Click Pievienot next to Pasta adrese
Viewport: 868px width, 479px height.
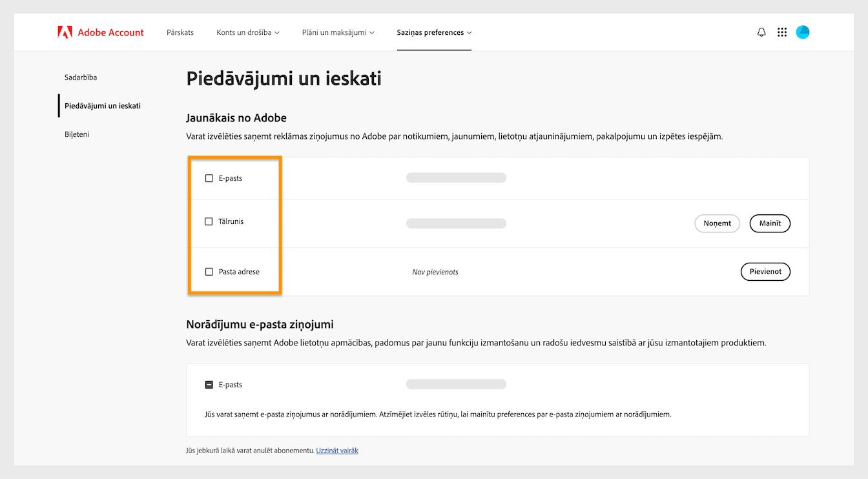pyautogui.click(x=765, y=271)
